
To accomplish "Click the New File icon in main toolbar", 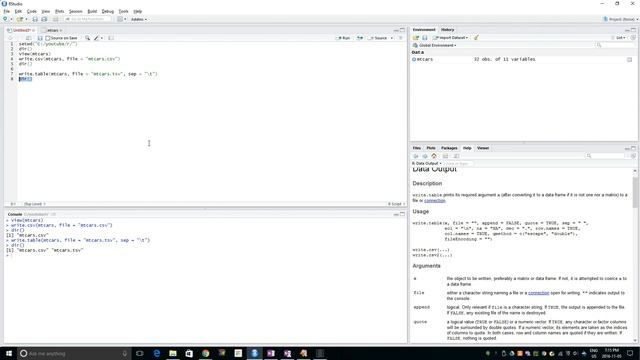I will [5, 19].
